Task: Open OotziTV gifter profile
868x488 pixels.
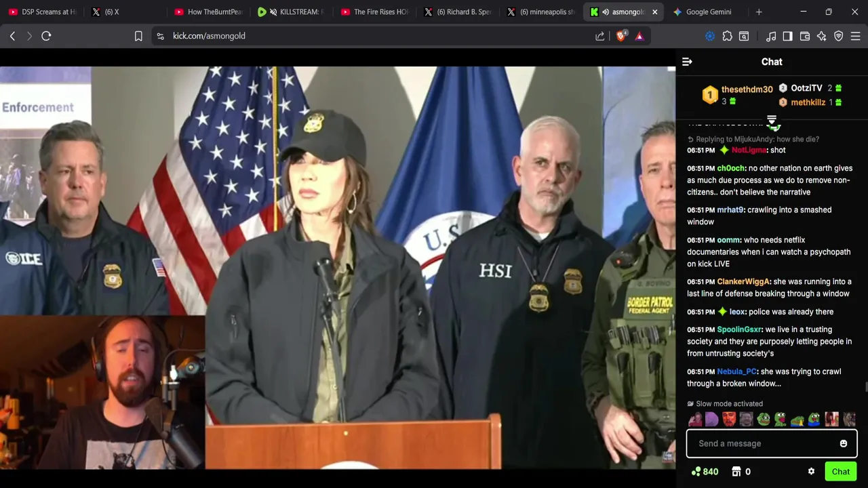Action: click(806, 88)
